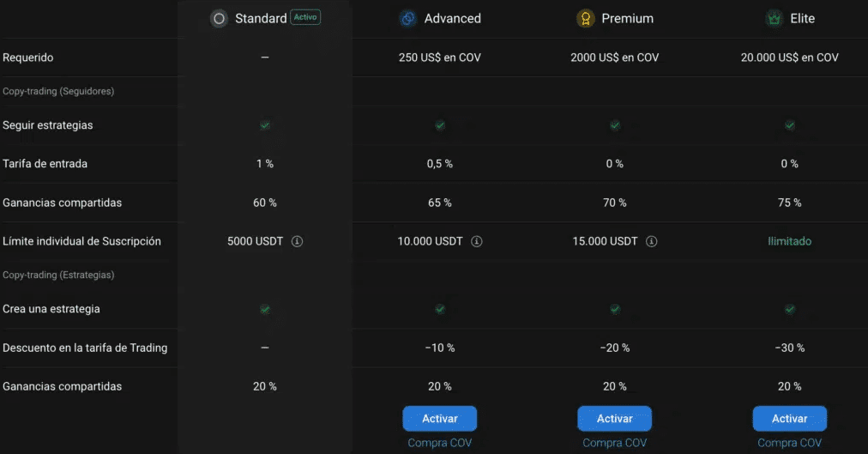Click the Premium plan gold medal icon
Viewport: 868px width, 454px height.
[x=586, y=18]
